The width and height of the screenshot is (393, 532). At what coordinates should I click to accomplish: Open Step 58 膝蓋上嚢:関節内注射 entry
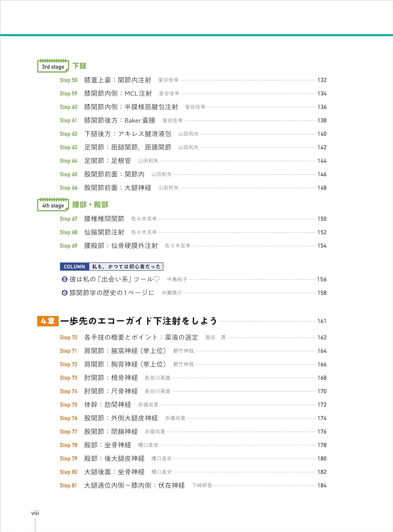point(117,80)
